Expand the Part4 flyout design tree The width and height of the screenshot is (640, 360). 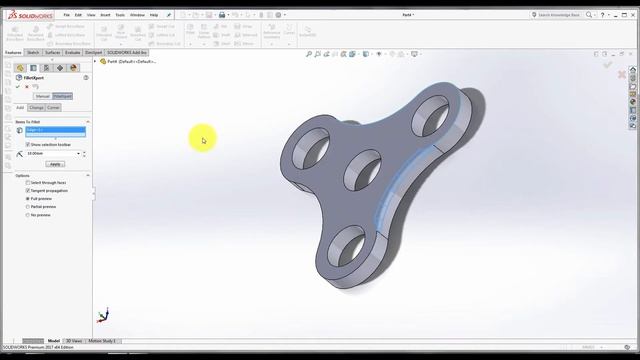click(95, 62)
